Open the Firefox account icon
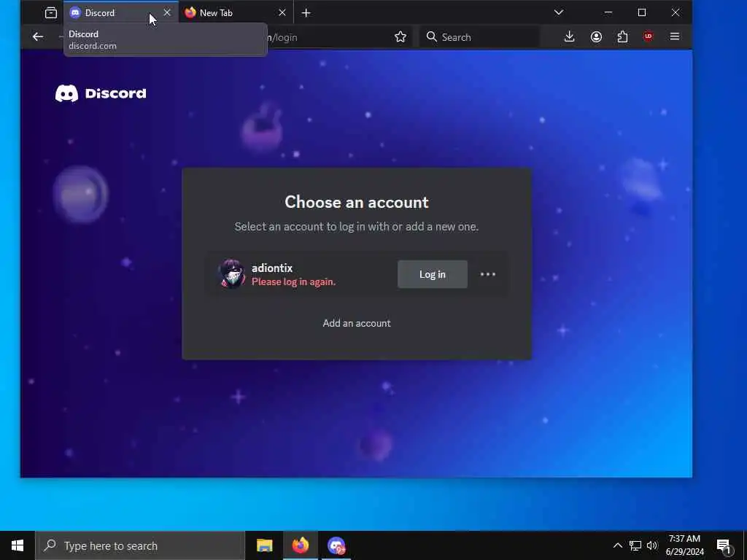Viewport: 747px width, 560px height. coord(596,36)
